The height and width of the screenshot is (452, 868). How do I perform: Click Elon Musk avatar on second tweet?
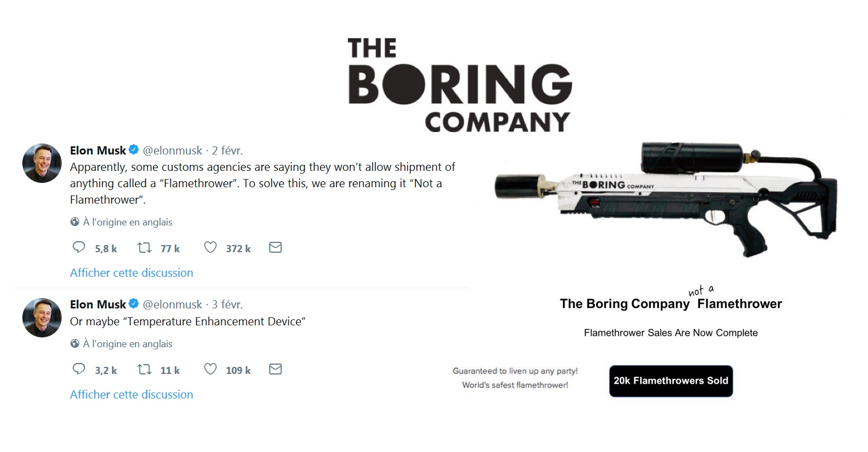[x=42, y=318]
